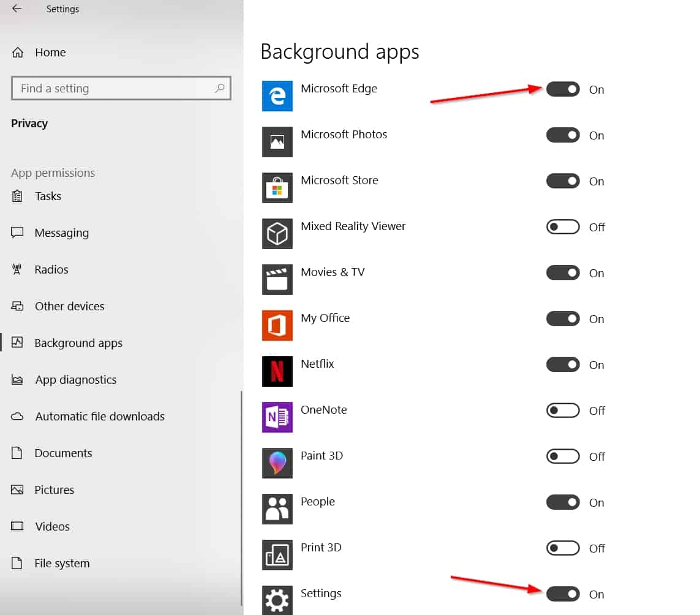Enable Mixed Reality Viewer toggle
This screenshot has width=700, height=615.
(x=563, y=227)
